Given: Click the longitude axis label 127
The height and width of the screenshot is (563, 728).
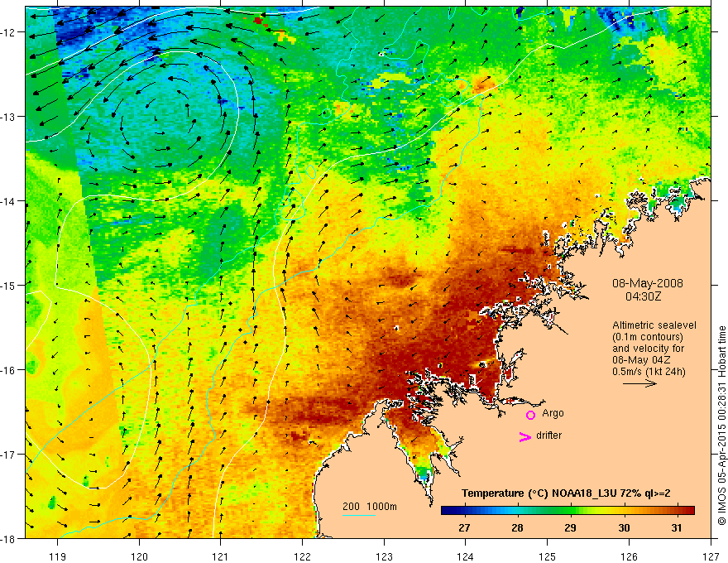Looking at the screenshot, I should (x=711, y=556).
